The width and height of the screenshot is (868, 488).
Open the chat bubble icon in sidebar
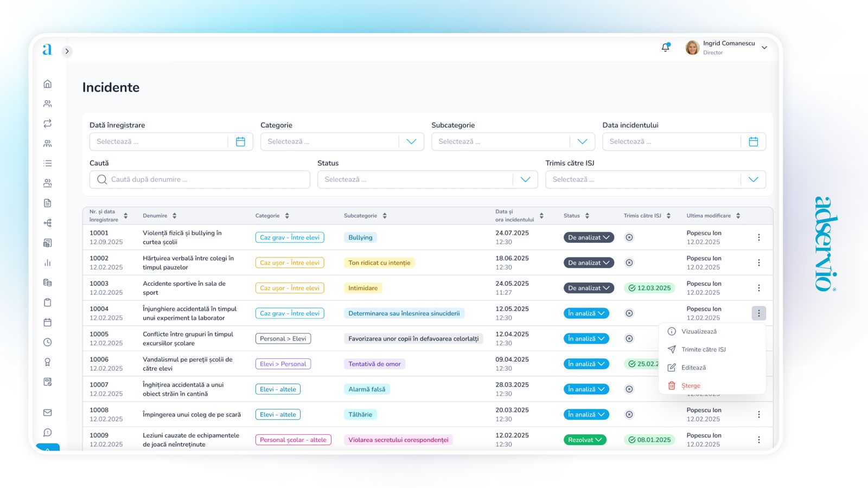pyautogui.click(x=48, y=433)
